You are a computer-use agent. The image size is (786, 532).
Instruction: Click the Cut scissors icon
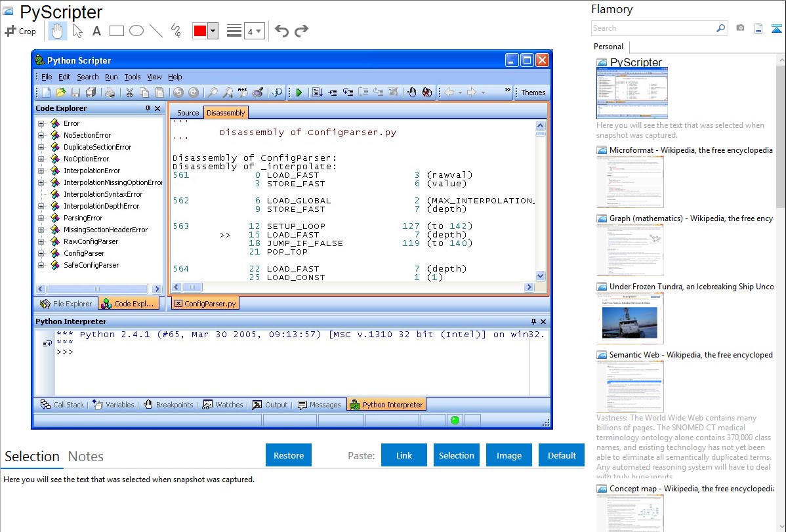tap(129, 92)
